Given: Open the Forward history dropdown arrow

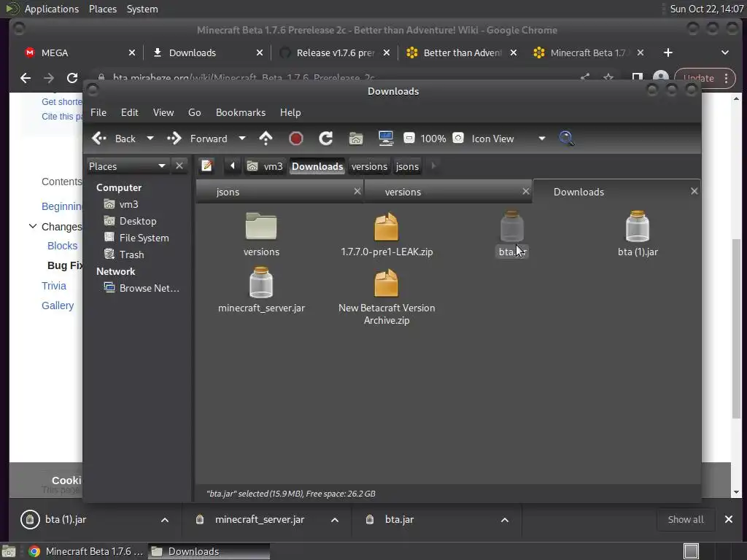Looking at the screenshot, I should [242, 139].
